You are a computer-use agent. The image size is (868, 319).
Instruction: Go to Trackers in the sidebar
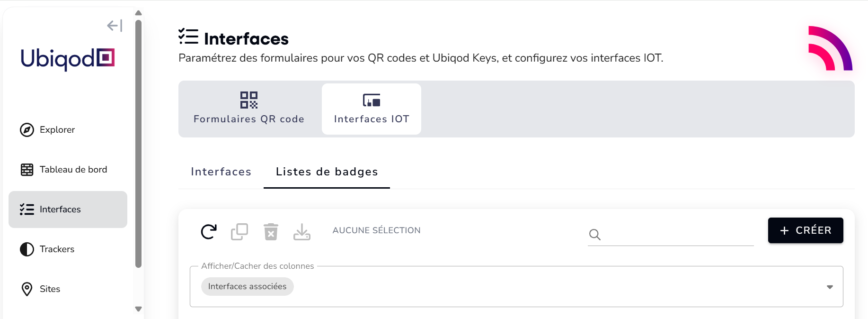[x=57, y=249]
